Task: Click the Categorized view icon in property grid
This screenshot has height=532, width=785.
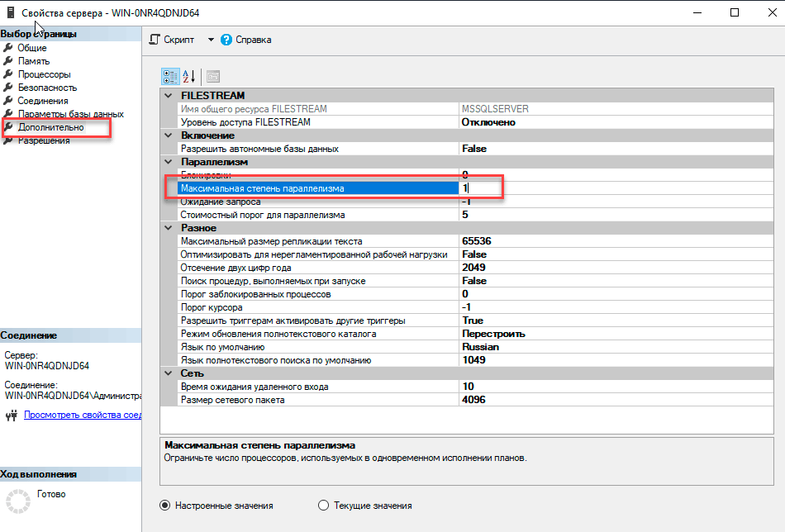Action: point(170,77)
